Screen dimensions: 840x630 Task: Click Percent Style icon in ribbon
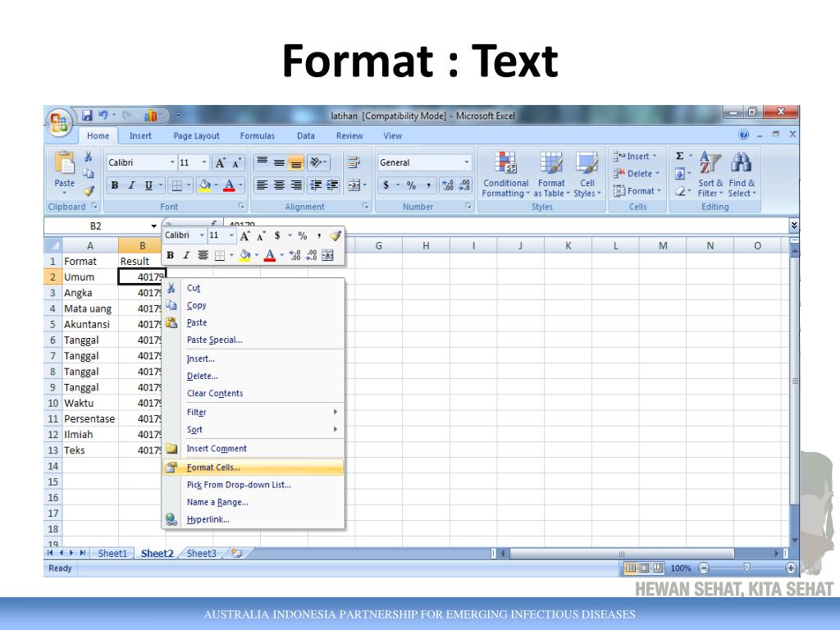coord(411,185)
